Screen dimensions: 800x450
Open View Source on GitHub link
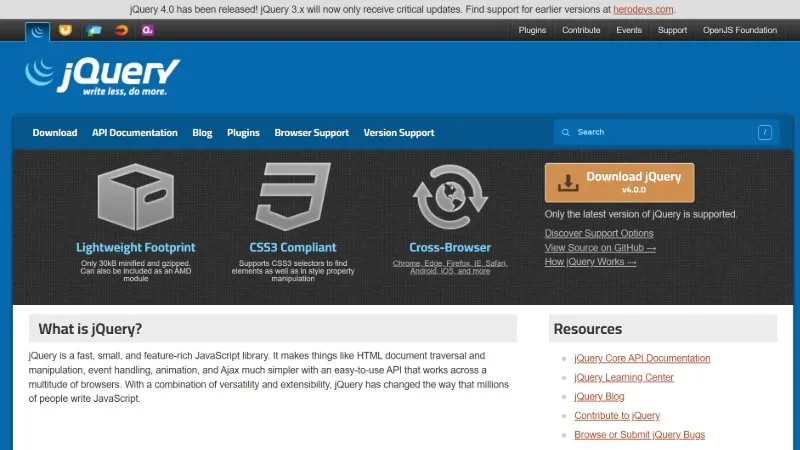[x=600, y=247]
